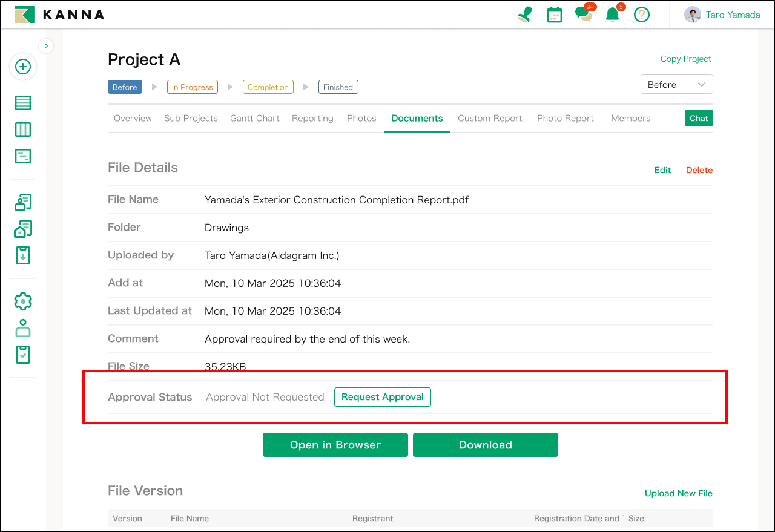
Task: Click the green plus add icon in sidebar
Action: tap(23, 67)
